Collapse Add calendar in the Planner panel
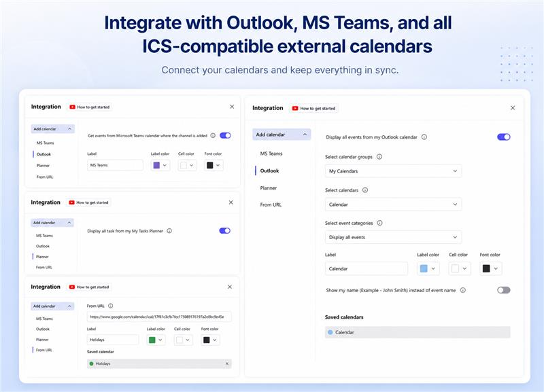The width and height of the screenshot is (544, 392). click(52, 223)
